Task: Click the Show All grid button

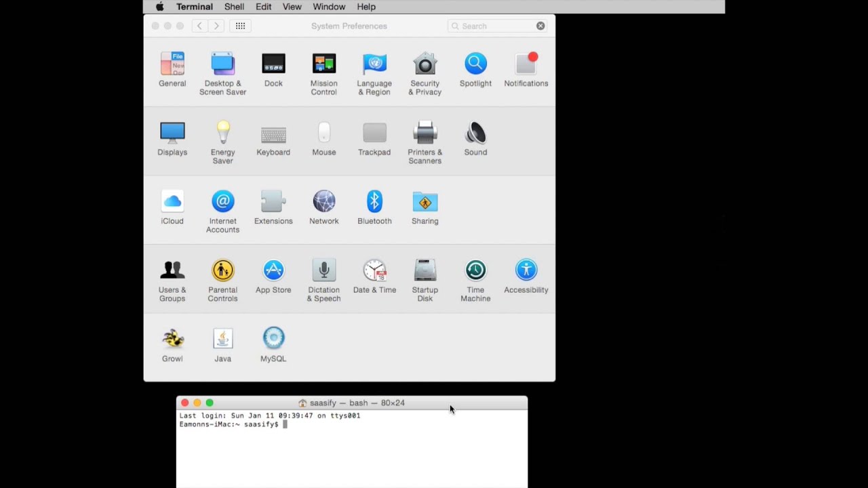Action: [241, 26]
